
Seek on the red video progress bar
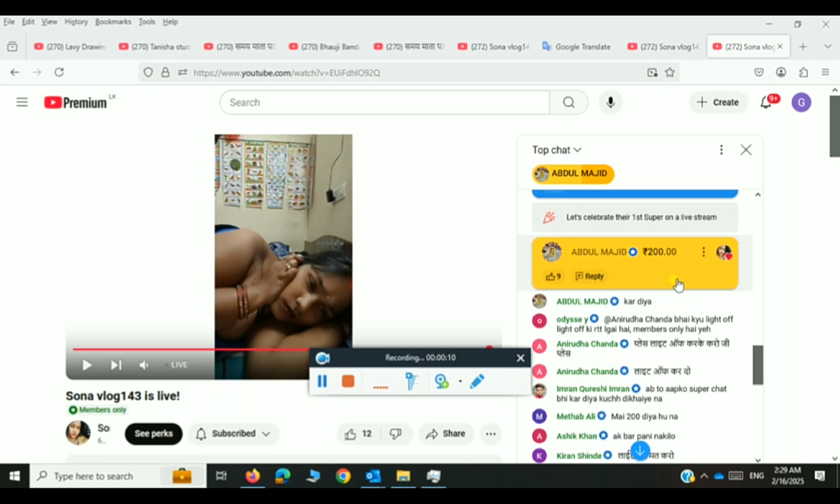pyautogui.click(x=283, y=349)
